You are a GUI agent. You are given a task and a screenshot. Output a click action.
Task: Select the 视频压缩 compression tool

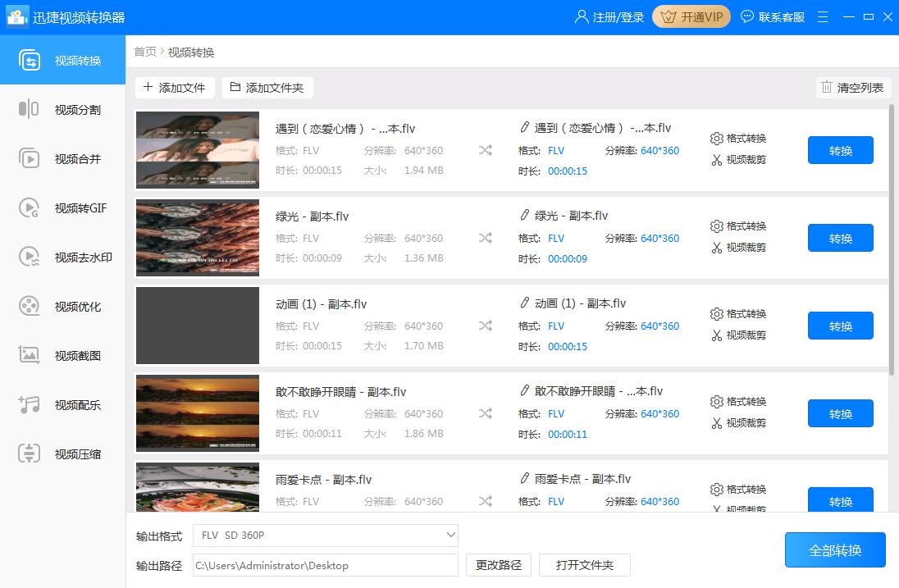(x=62, y=454)
